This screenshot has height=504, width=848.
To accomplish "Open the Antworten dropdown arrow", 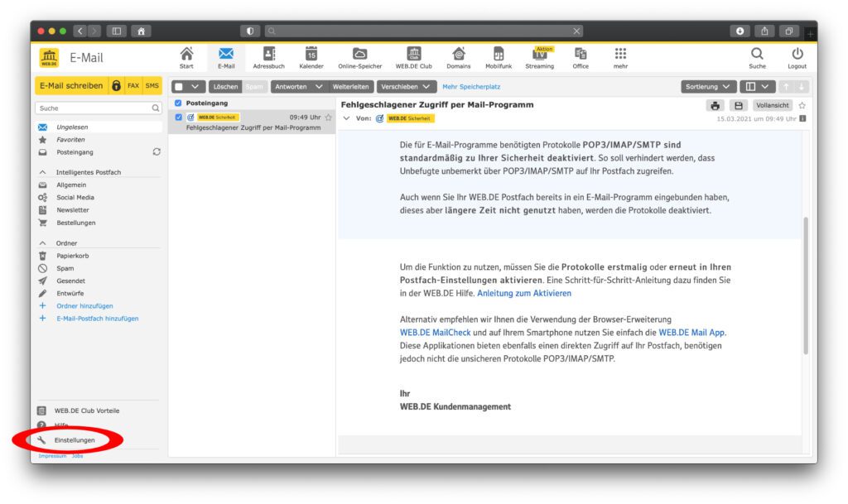I will coord(319,86).
